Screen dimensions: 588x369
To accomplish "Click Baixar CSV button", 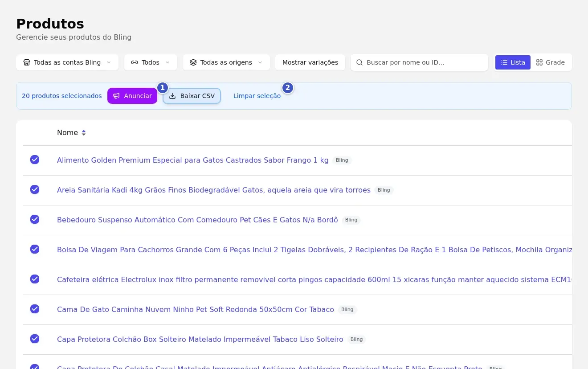I will tap(192, 96).
